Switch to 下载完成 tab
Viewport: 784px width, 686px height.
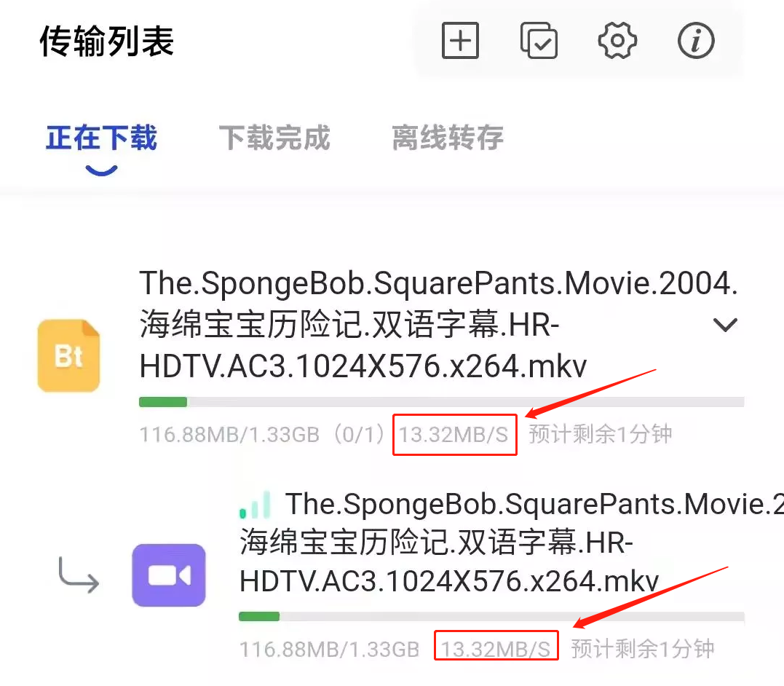coord(274,138)
